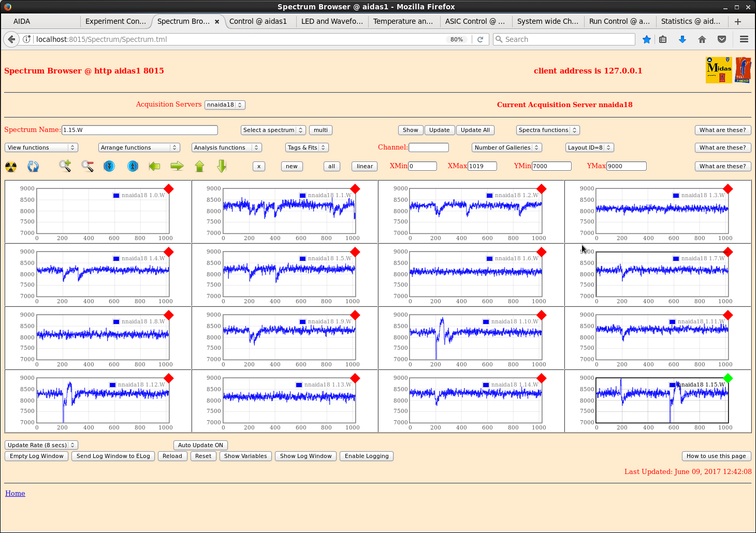Switch to the Control @ aidas1 tab
The height and width of the screenshot is (533, 756).
coord(260,21)
